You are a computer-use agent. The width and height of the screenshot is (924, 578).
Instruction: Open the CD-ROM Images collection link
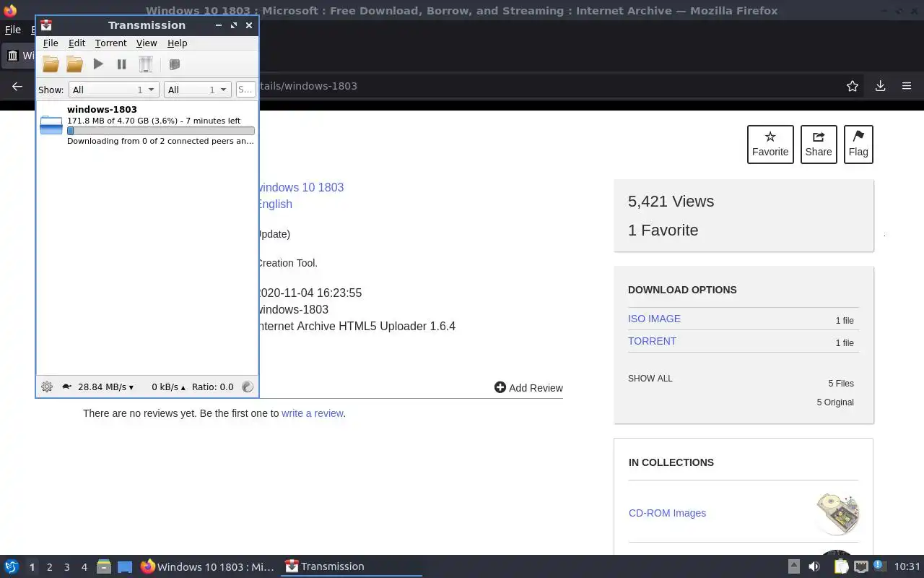[x=667, y=513]
